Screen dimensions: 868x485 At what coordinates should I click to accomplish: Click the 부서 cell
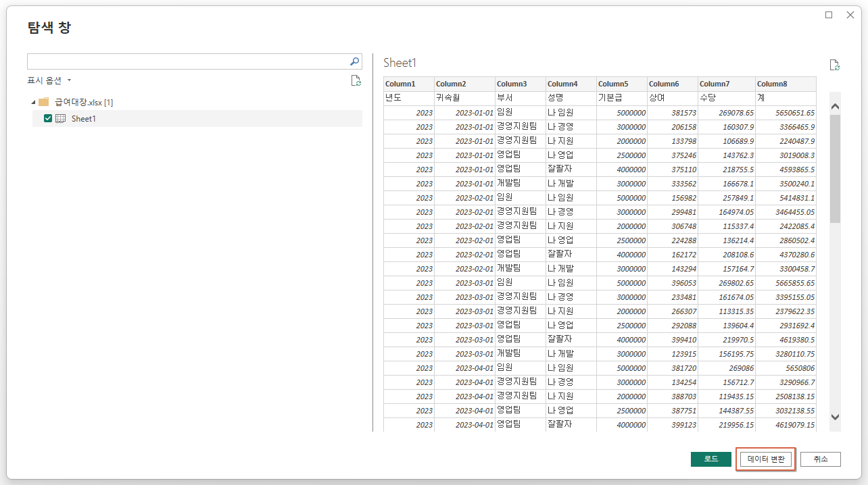pos(521,98)
